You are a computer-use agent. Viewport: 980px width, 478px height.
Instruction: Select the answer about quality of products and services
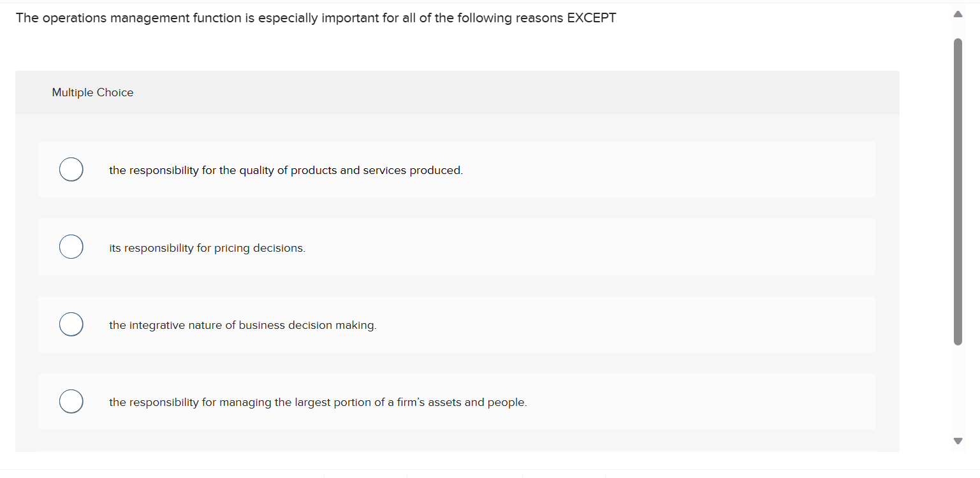(71, 169)
